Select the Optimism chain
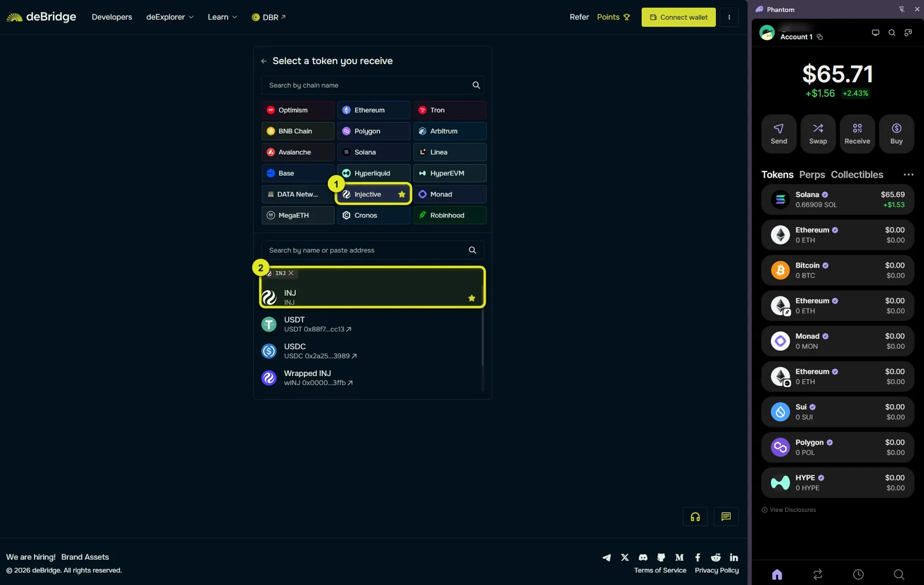Screen dimensions: 924x585 pos(298,110)
